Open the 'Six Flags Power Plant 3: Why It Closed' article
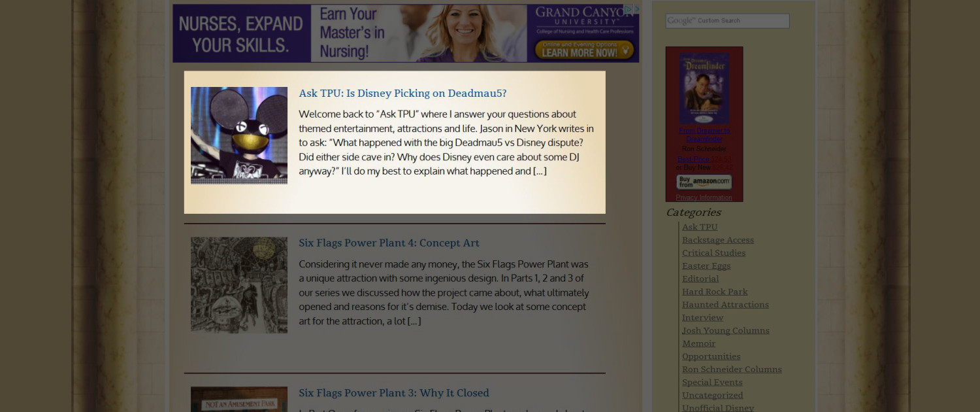The height and width of the screenshot is (412, 980). (394, 392)
